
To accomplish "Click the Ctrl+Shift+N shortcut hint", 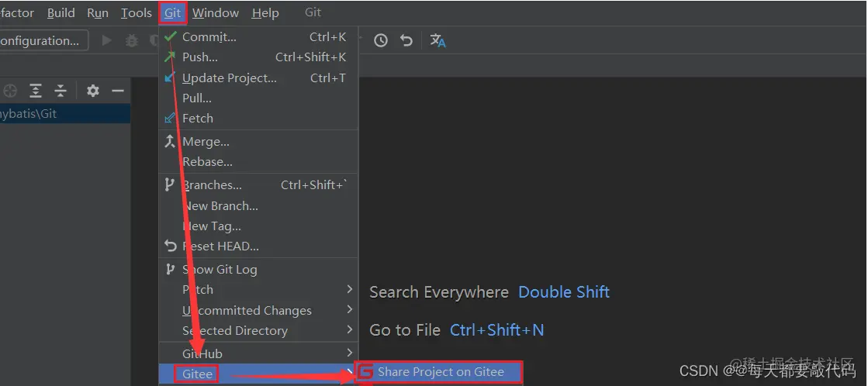I will tap(496, 330).
